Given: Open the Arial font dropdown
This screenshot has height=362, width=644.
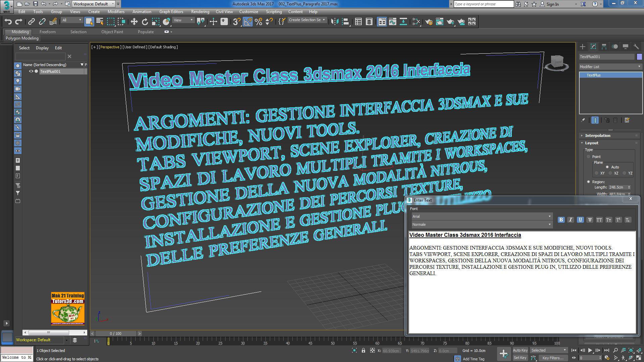Looking at the screenshot, I should click(482, 216).
